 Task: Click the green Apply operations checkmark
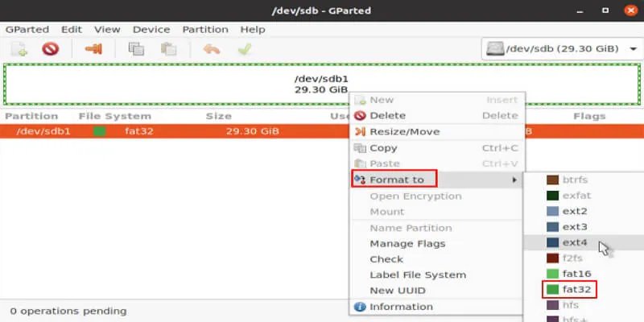pyautogui.click(x=245, y=49)
